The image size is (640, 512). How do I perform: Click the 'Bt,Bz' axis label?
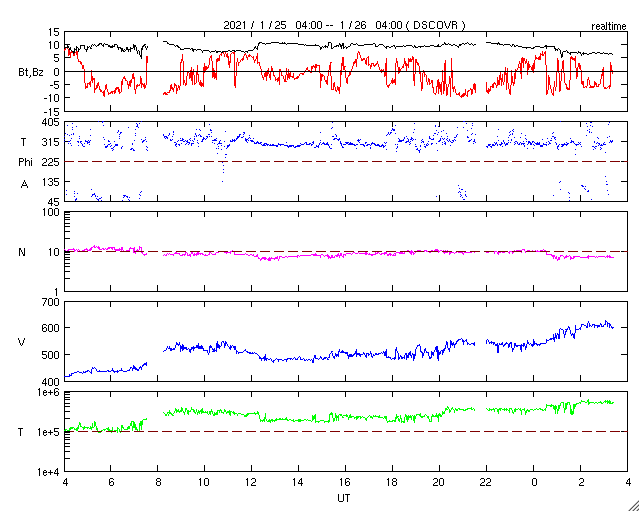31,74
